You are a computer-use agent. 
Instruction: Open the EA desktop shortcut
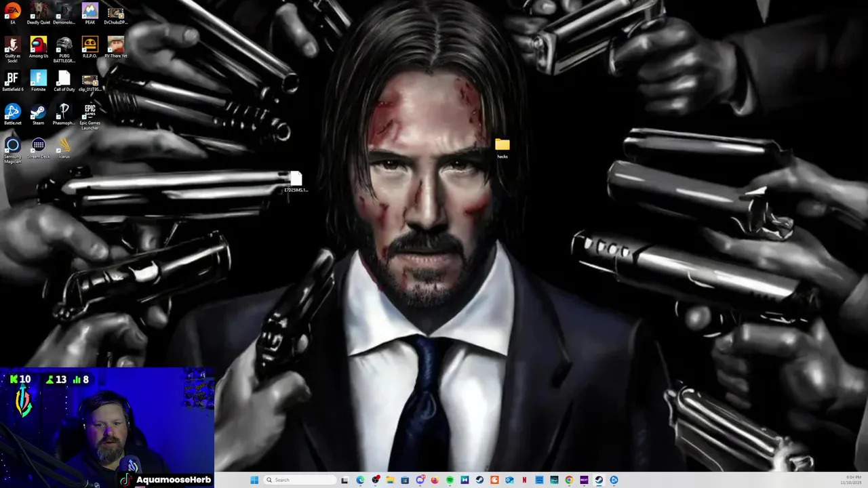pos(13,14)
